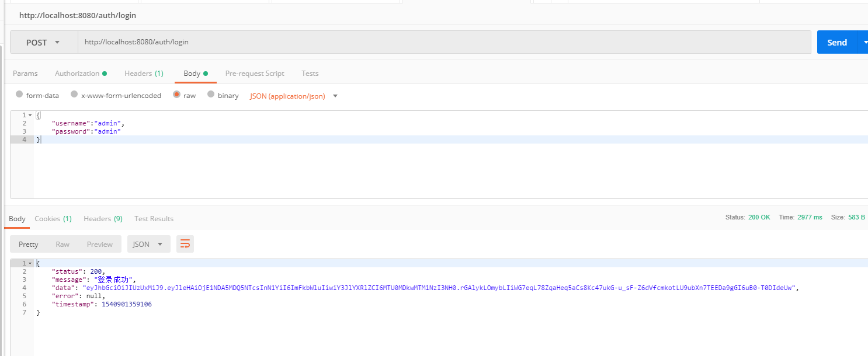Collapse the request JSON at line 1
The image size is (868, 356).
[30, 116]
